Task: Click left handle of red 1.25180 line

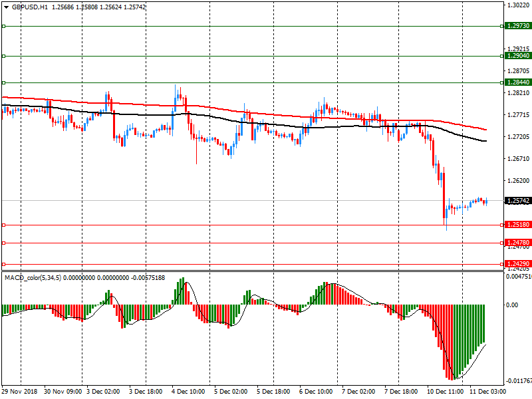Action: 3,225
